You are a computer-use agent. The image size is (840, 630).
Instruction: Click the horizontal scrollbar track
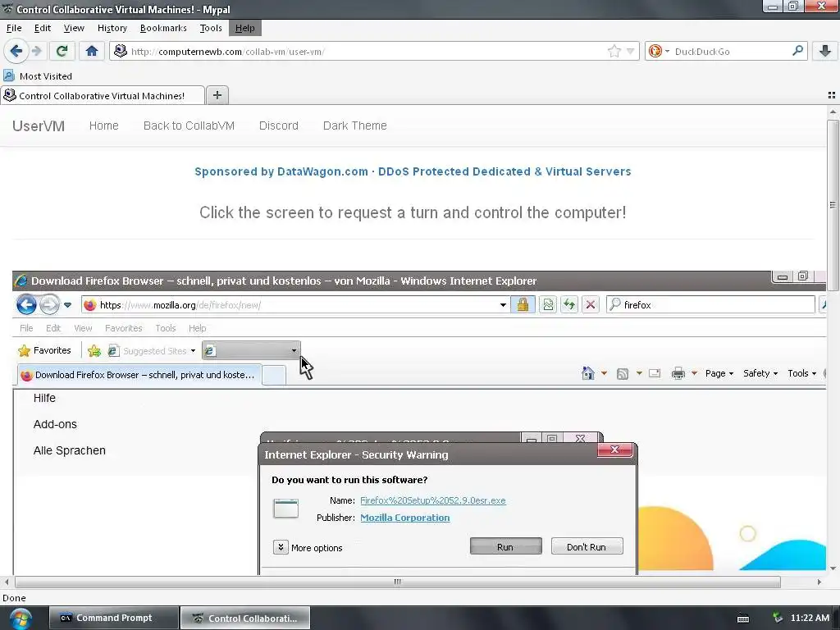tap(398, 582)
